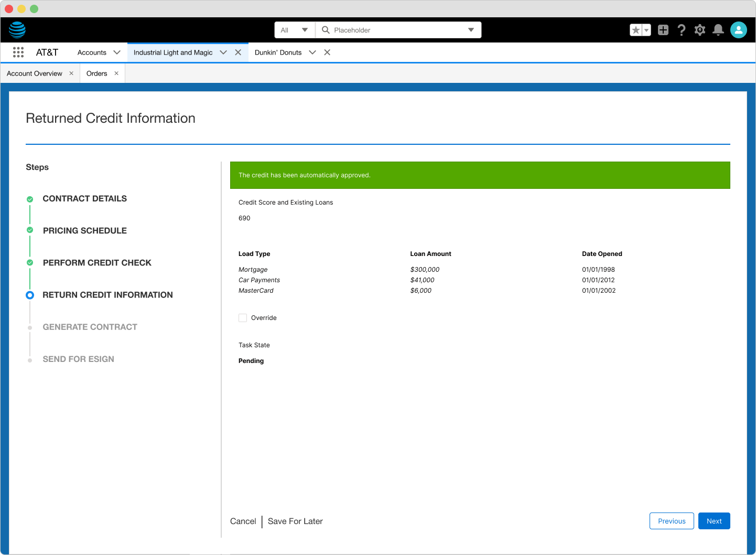Open the Dunkin' Donuts tab chevron
Viewport: 756px width, 555px height.
pyautogui.click(x=312, y=52)
